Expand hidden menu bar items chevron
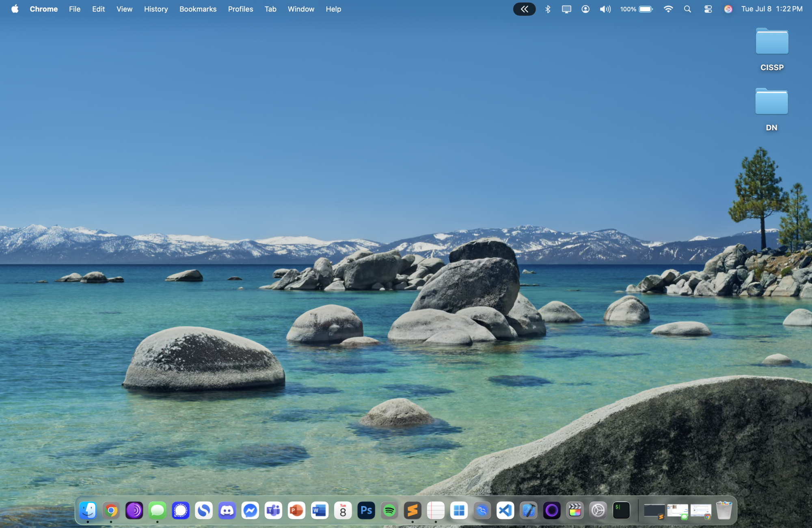 tap(524, 9)
